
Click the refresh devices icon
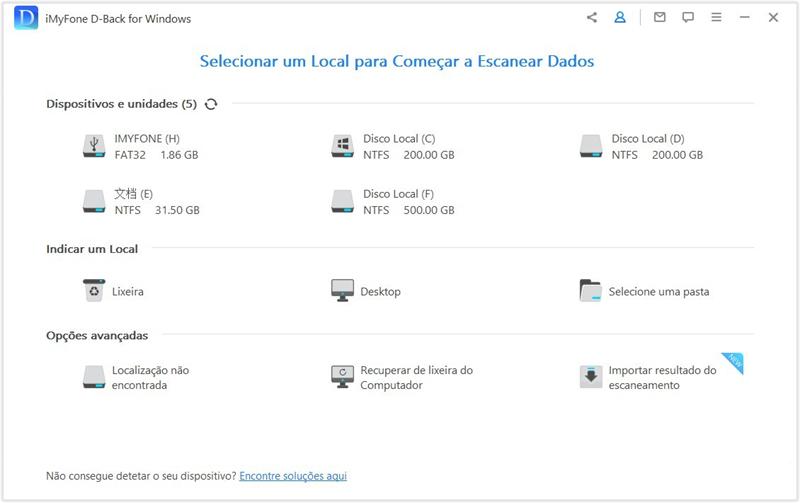pyautogui.click(x=211, y=104)
